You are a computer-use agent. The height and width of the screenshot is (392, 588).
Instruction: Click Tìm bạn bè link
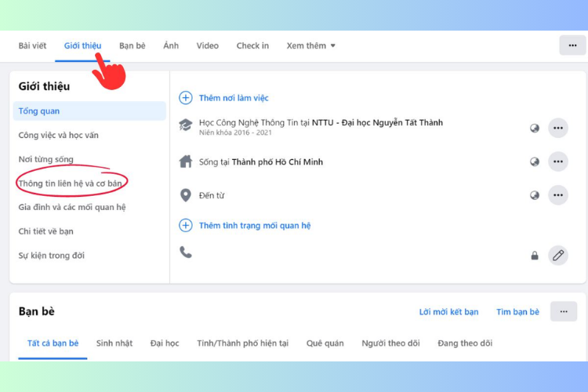(517, 312)
